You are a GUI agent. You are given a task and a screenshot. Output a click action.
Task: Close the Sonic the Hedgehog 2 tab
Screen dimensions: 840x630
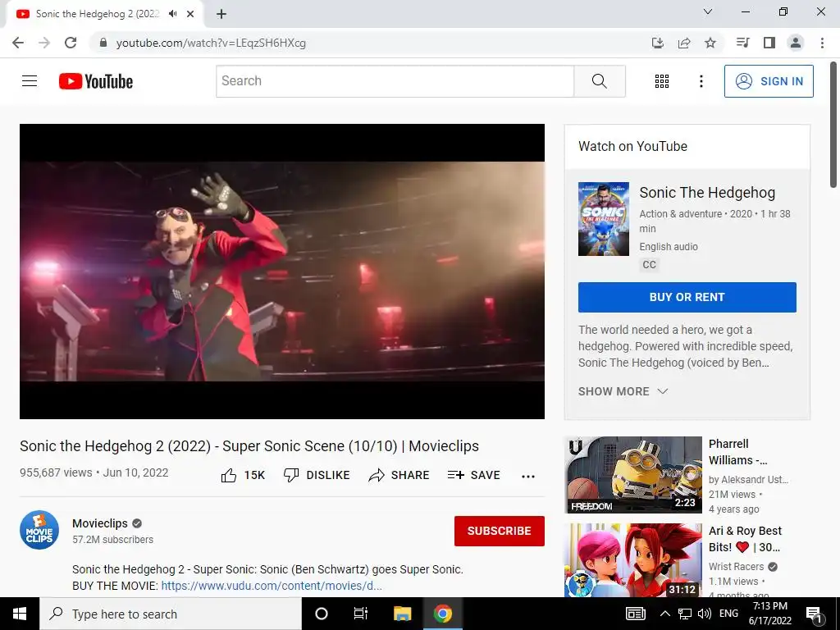(190, 14)
